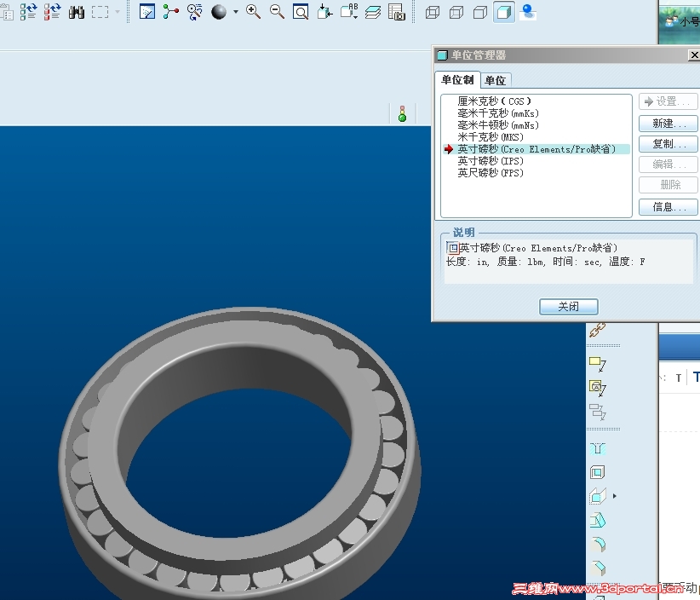
Task: Switch to hidden line display
Action: coord(456,13)
